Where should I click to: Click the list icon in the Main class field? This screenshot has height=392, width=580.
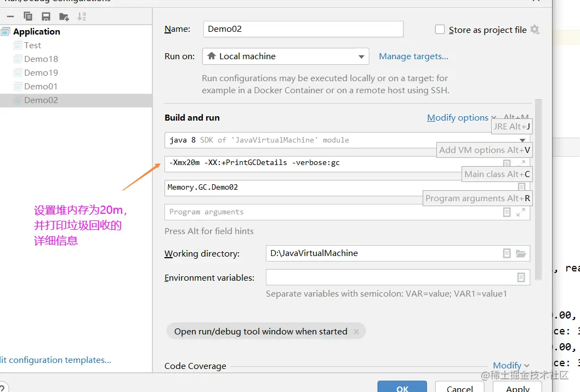(521, 187)
